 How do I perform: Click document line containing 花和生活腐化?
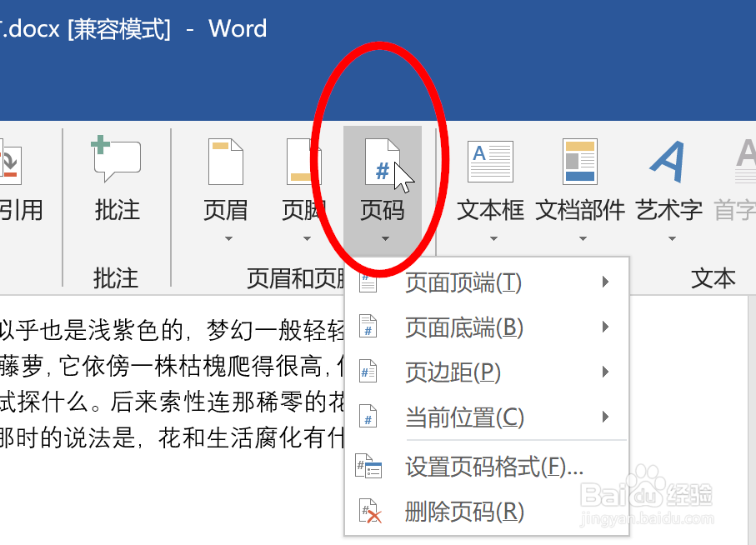coord(173,438)
